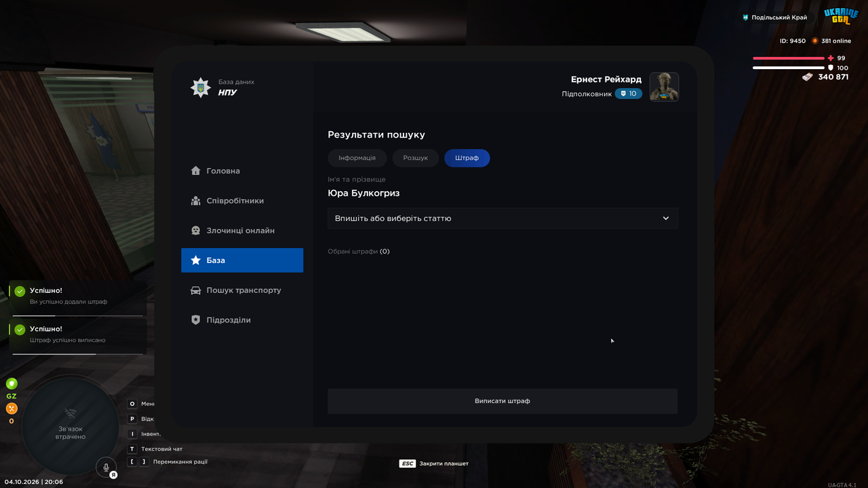Screen dimensions: 868x488
Task: Click ESC Закрити планшет hint
Action: (x=434, y=464)
